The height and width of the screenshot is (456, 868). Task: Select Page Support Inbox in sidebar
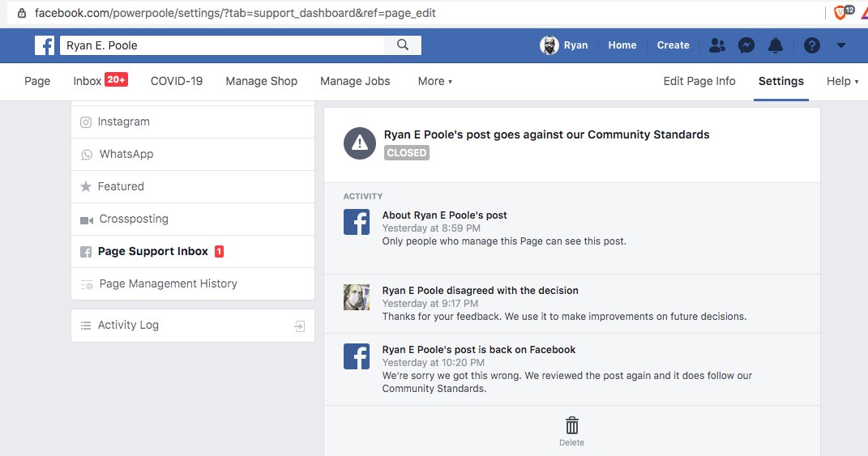click(193, 252)
